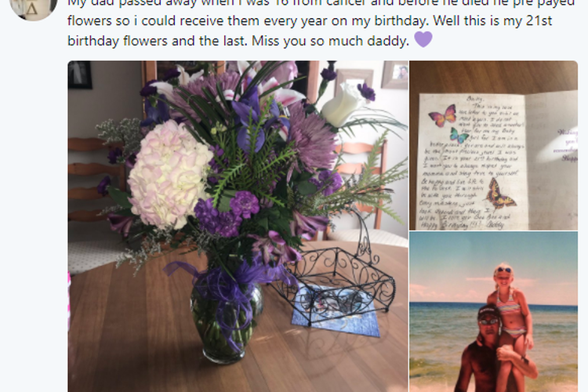Click the orange butterfly sticker on the letter
Image resolution: width=588 pixels, height=392 pixels.
tap(501, 194)
